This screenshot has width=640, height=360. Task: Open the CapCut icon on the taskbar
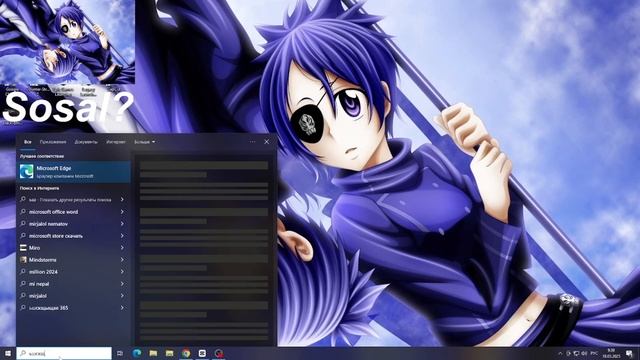202,353
